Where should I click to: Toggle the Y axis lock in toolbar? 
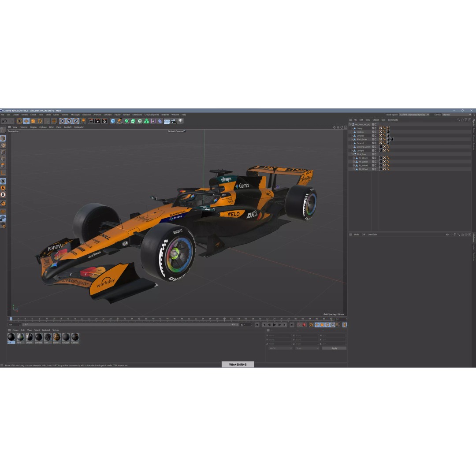tap(69, 121)
